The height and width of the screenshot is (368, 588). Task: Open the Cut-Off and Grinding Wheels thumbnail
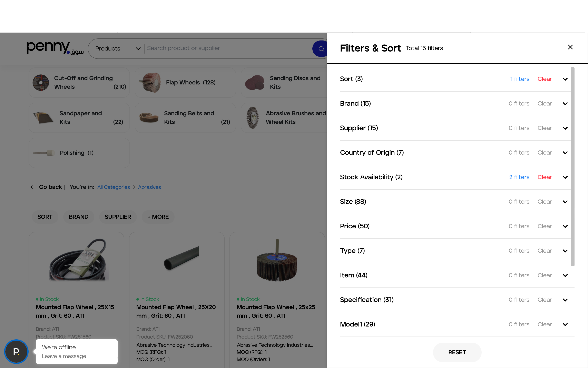pyautogui.click(x=41, y=83)
